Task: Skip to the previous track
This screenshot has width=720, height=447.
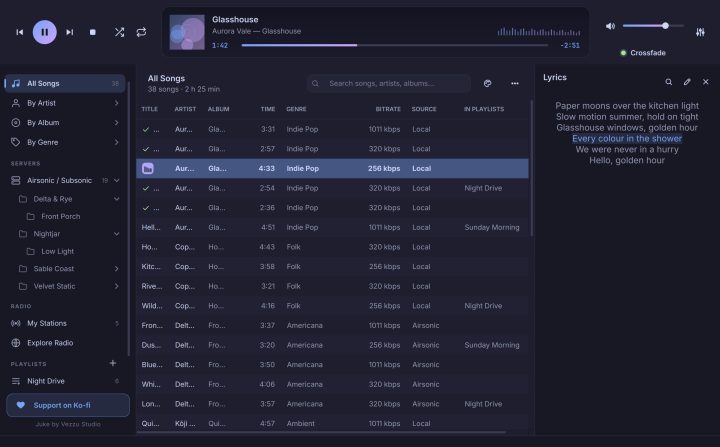Action: [20, 32]
